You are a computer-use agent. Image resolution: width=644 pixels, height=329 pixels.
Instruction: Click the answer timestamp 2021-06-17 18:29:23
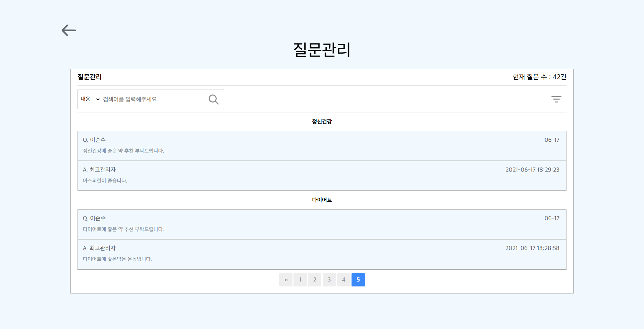[x=532, y=170]
